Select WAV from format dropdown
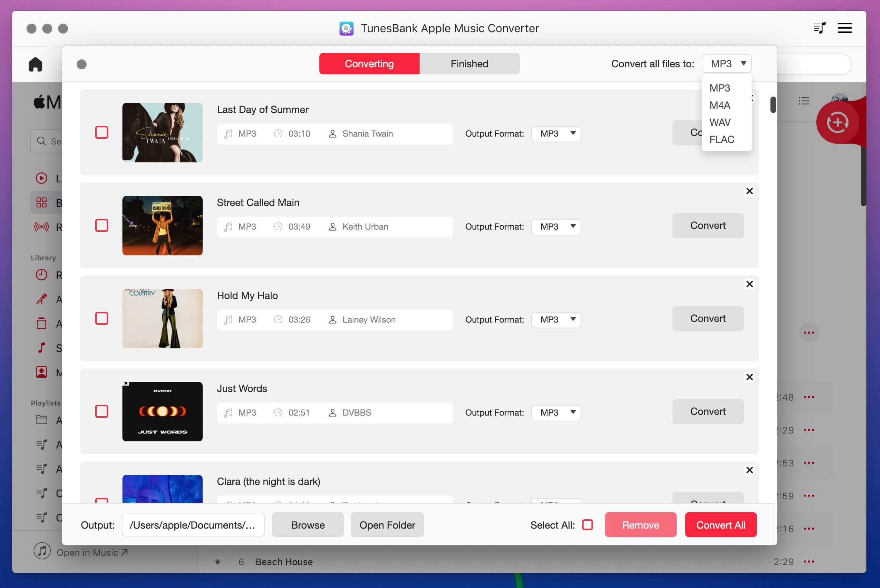The height and width of the screenshot is (588, 880). (720, 122)
